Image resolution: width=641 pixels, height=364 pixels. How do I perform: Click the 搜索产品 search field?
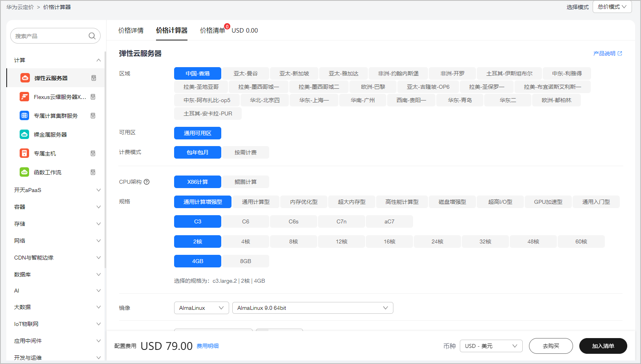pos(49,36)
